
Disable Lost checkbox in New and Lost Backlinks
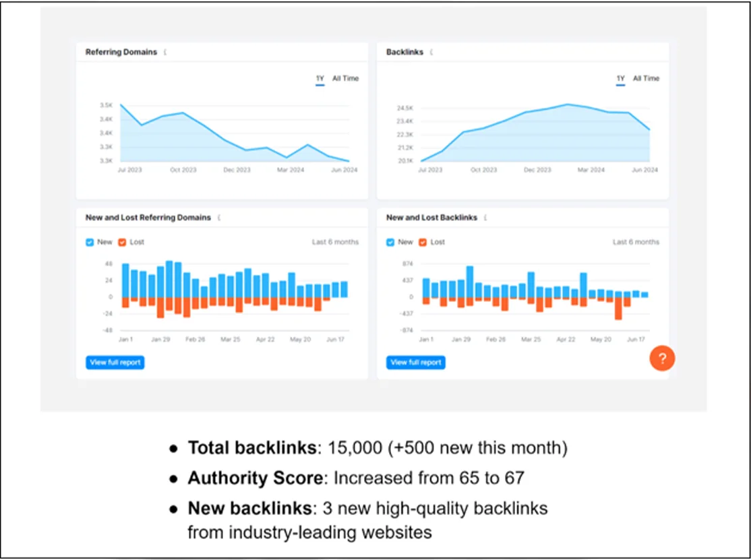coord(423,242)
